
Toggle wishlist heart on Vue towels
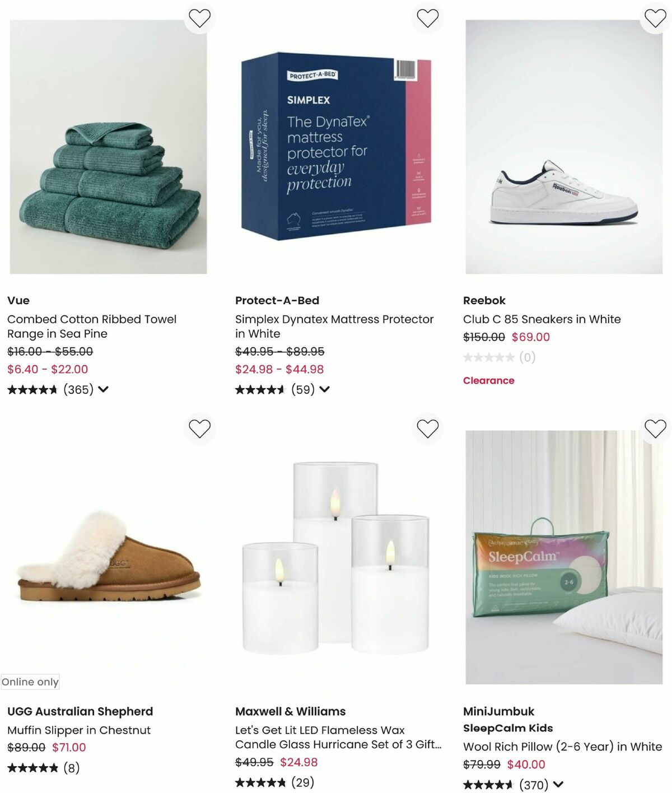200,18
